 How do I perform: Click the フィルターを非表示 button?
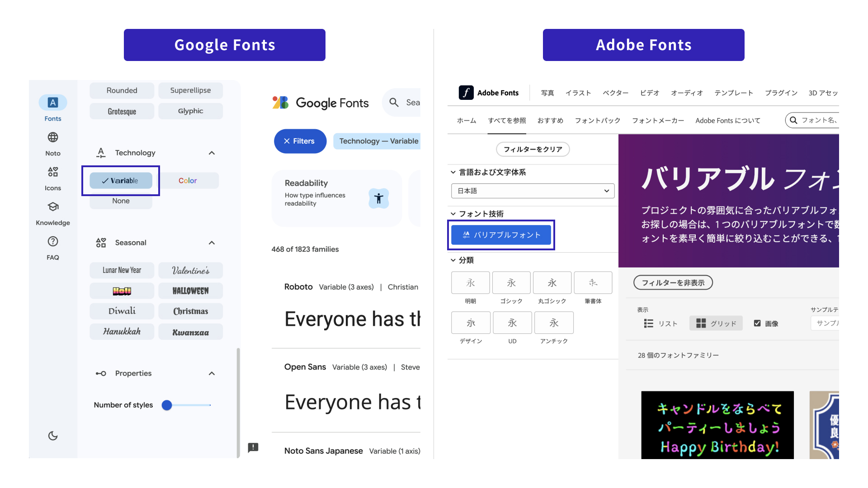coord(673,283)
